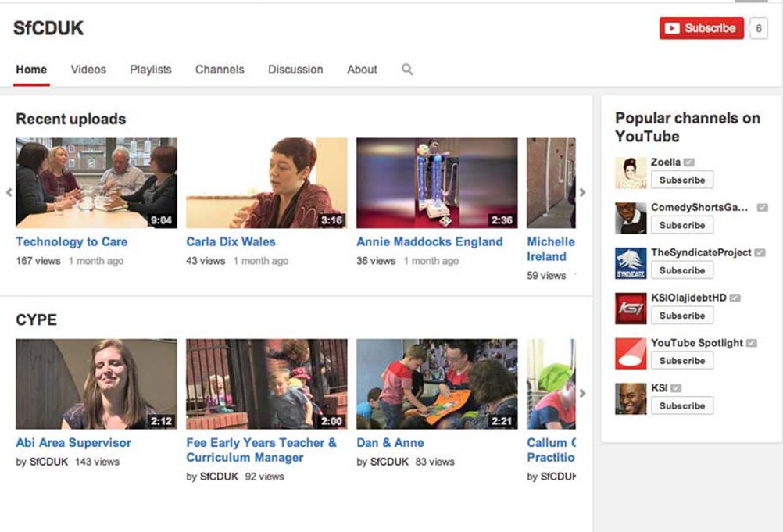Screen dimensions: 783x532
Task: Click the subscriber count 6 badge
Action: (x=758, y=28)
